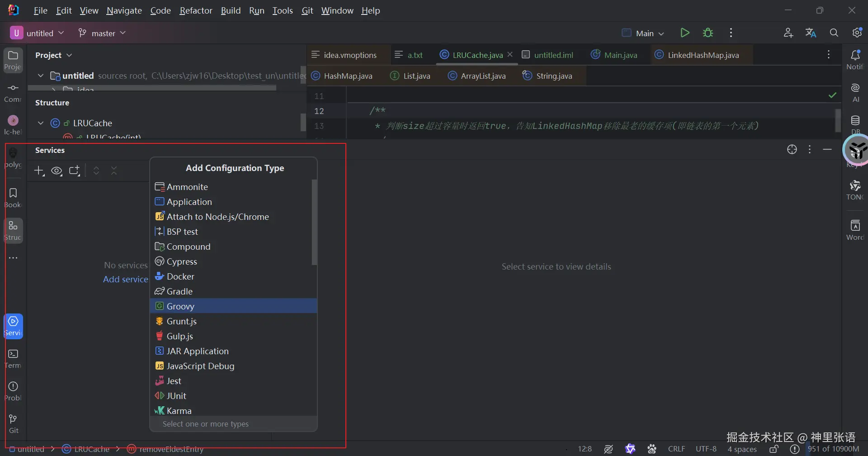Click removeEldestEntry breadcrumb
The width and height of the screenshot is (868, 456).
pyautogui.click(x=165, y=449)
